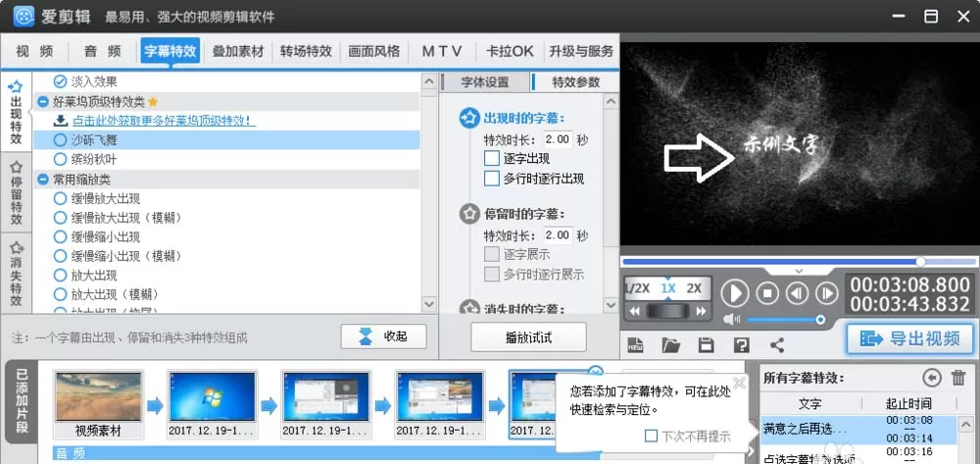Enable 逐字出现 checkbox
The width and height of the screenshot is (980, 464).
492,158
